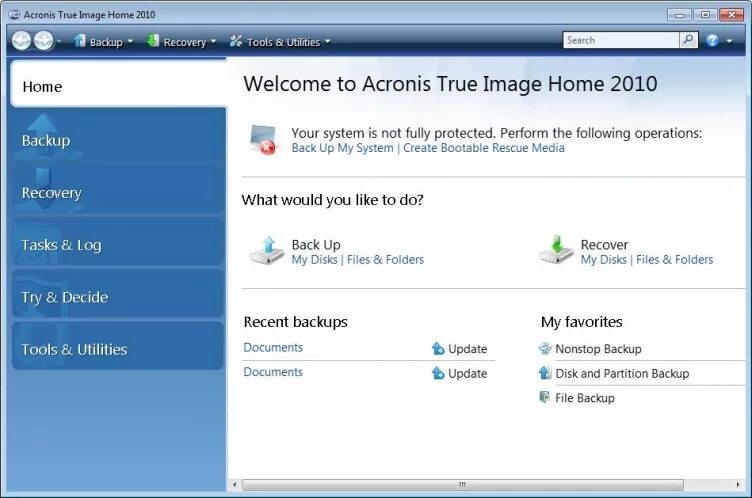
Task: Minimize the Acronis True Image window
Action: [x=679, y=15]
